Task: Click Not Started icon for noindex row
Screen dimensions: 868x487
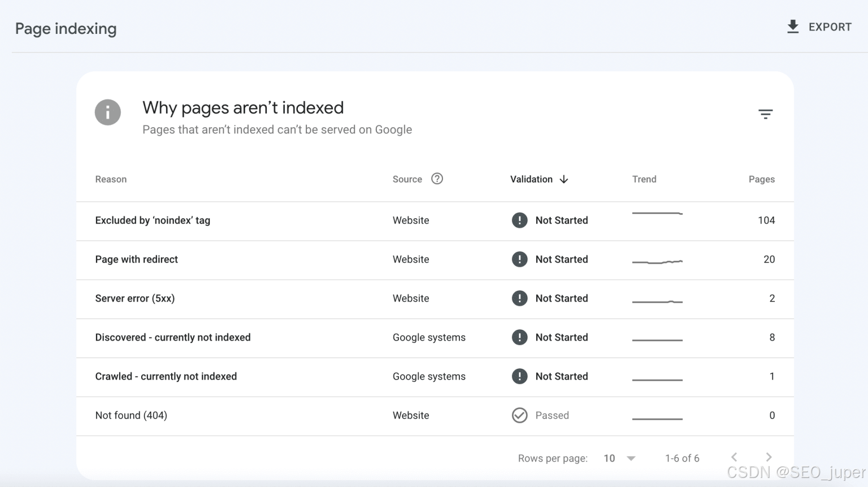Action: pyautogui.click(x=519, y=220)
